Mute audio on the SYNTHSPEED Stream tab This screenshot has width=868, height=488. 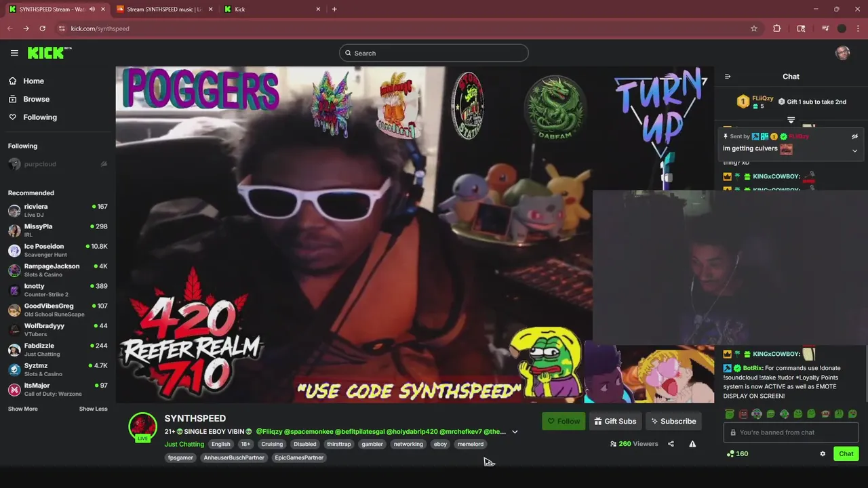(92, 9)
